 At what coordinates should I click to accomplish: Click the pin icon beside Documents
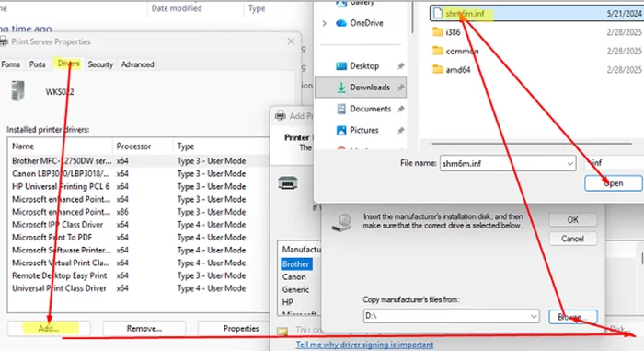400,109
